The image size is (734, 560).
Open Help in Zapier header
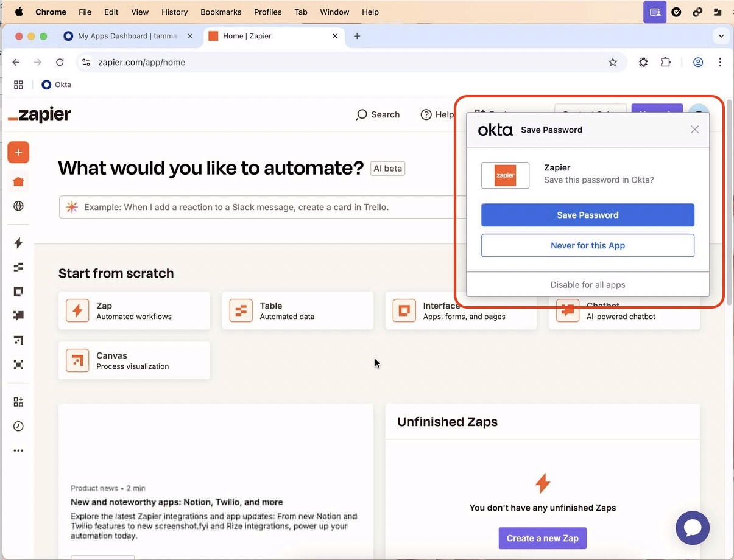click(x=437, y=114)
